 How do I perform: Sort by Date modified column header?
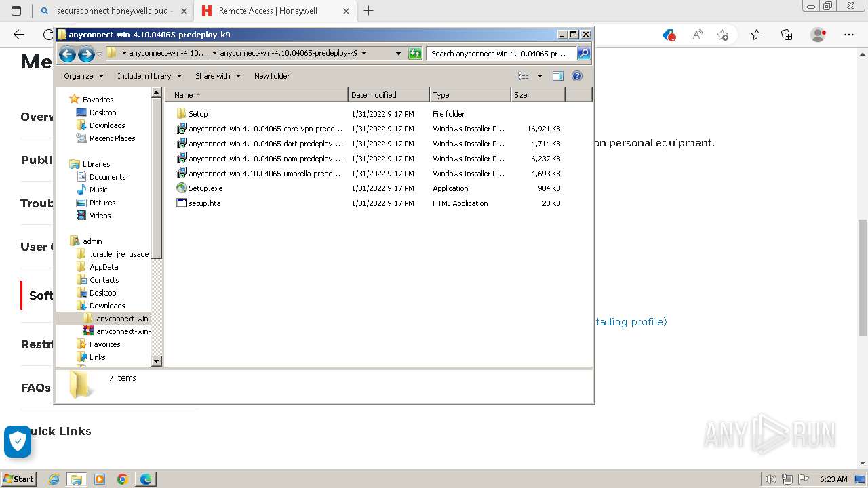[x=389, y=95]
